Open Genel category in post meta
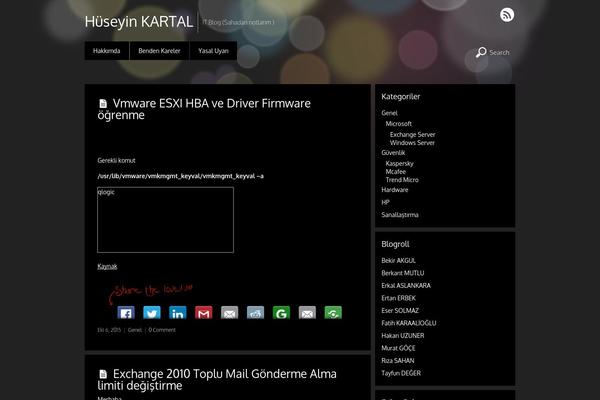The image size is (600, 400). [135, 330]
